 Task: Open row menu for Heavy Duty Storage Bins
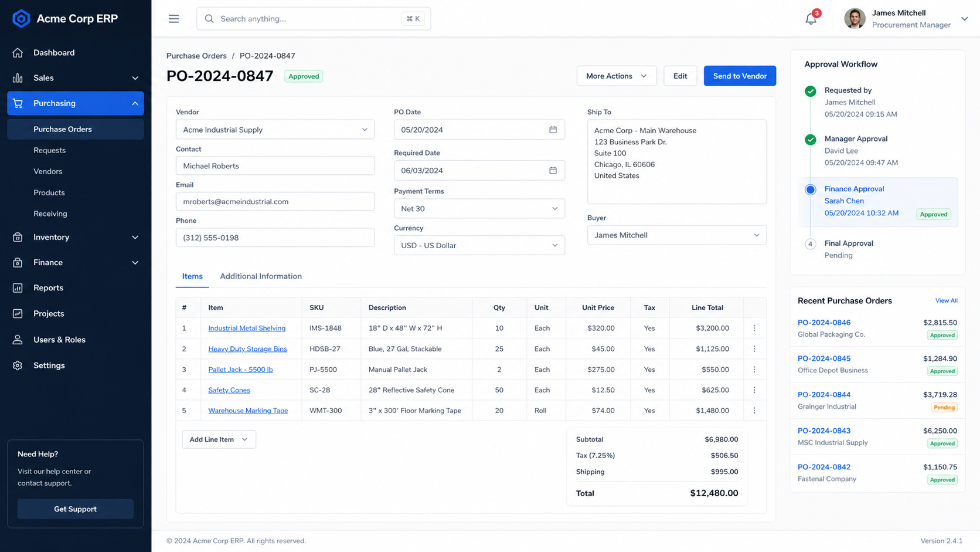coord(754,348)
